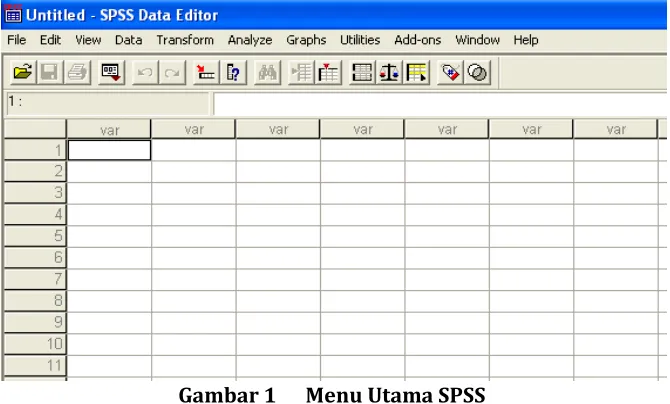Open the Data menu
Screen dimensions: 670x404
point(129,40)
